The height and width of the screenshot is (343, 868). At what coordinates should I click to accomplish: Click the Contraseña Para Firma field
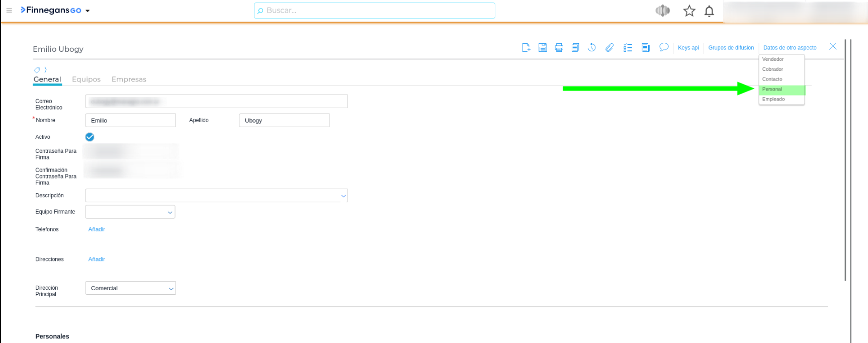click(130, 152)
